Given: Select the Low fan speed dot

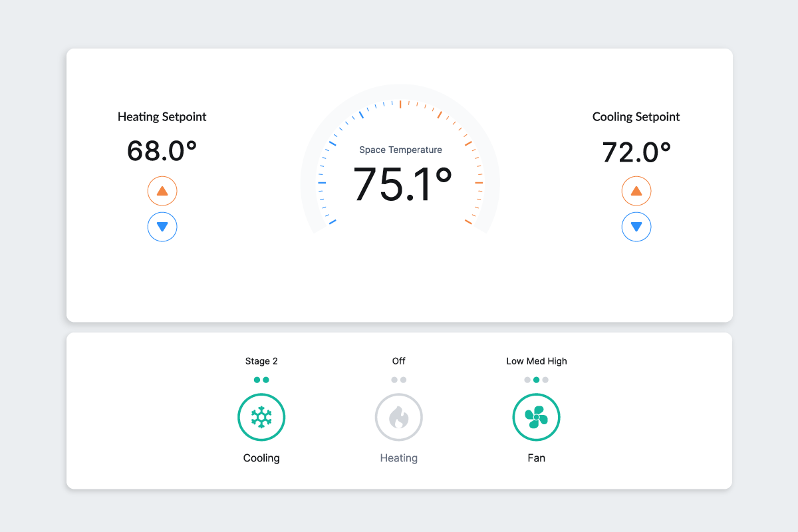Looking at the screenshot, I should (527, 380).
